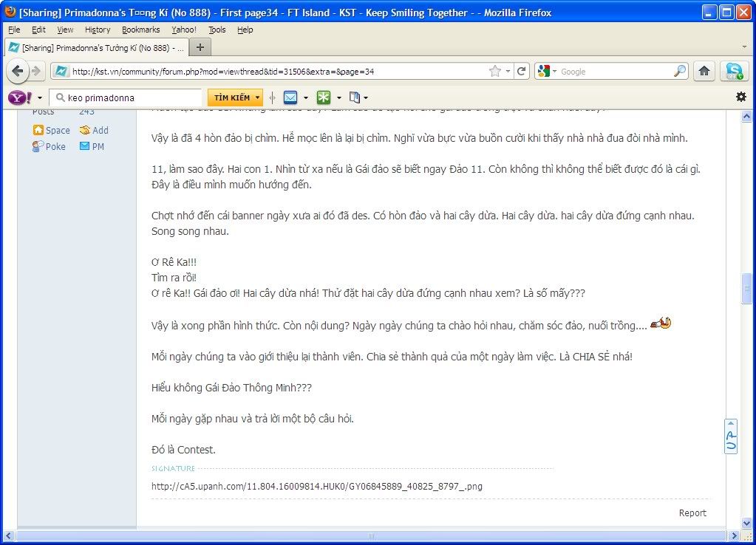Click the site favicon in address bar

[x=61, y=72]
